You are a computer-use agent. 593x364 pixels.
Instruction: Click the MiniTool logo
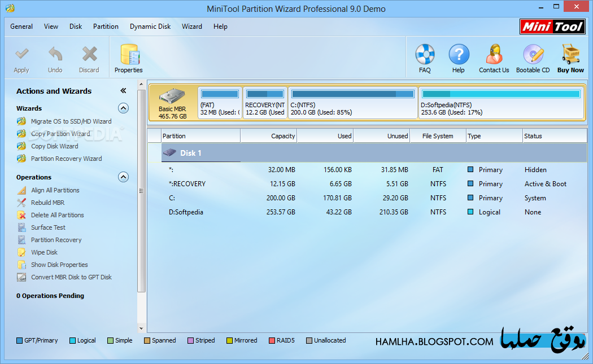pos(552,27)
